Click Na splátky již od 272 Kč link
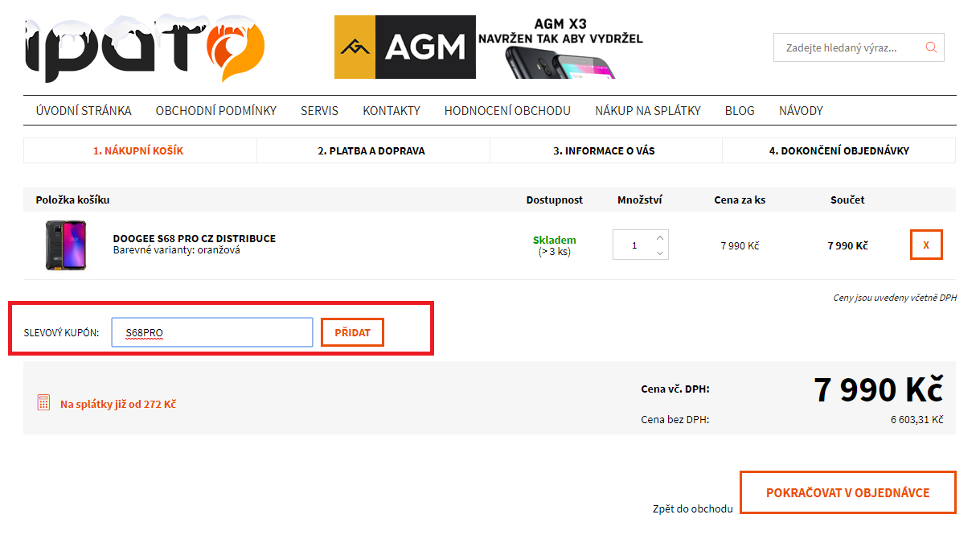 pos(118,404)
